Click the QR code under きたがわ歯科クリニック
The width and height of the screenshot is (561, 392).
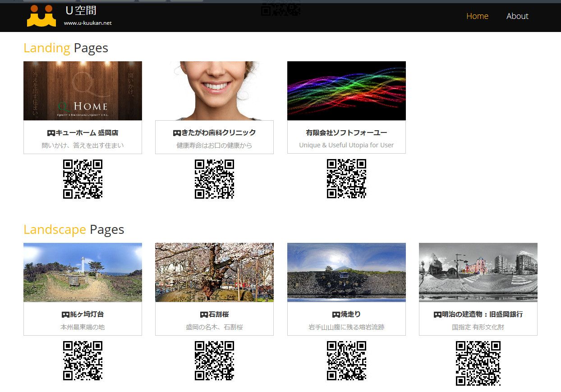point(214,179)
